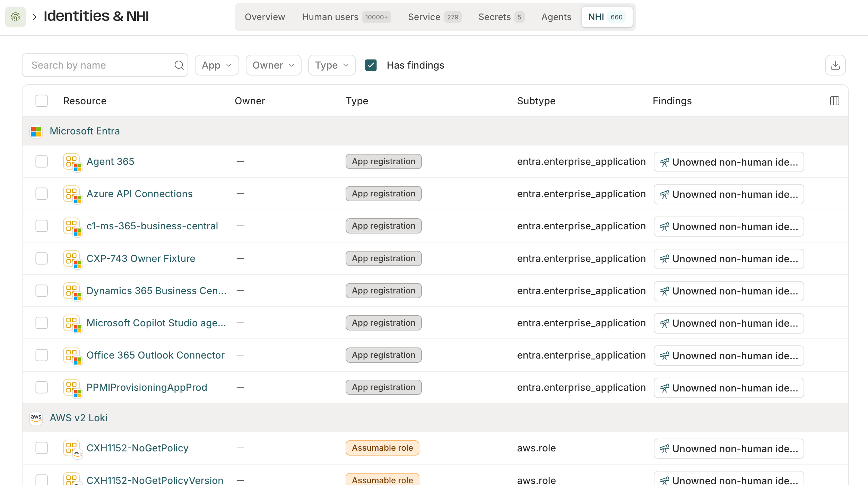Screen dimensions: 868x485
Task: Open the Microsoft Entra group link
Action: coord(85,131)
